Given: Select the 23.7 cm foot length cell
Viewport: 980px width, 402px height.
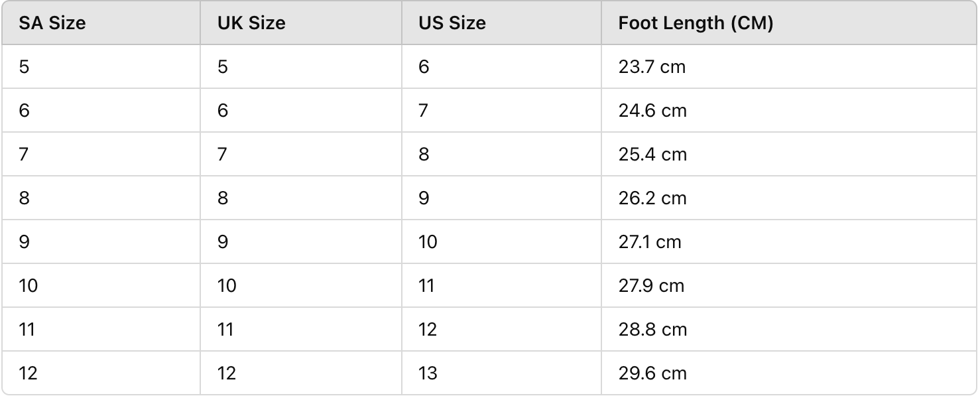Looking at the screenshot, I should pos(789,66).
